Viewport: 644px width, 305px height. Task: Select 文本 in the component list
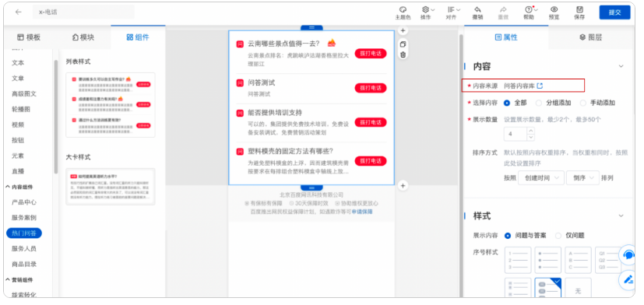point(18,63)
